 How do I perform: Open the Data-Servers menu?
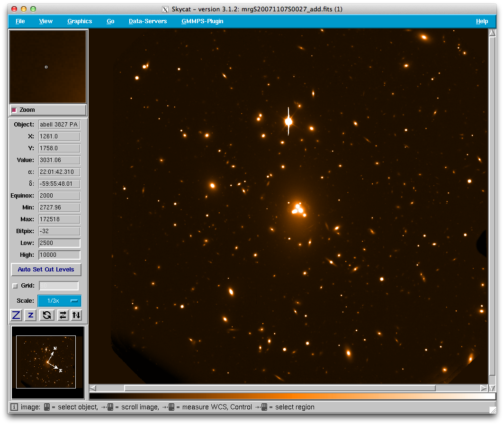[148, 21]
